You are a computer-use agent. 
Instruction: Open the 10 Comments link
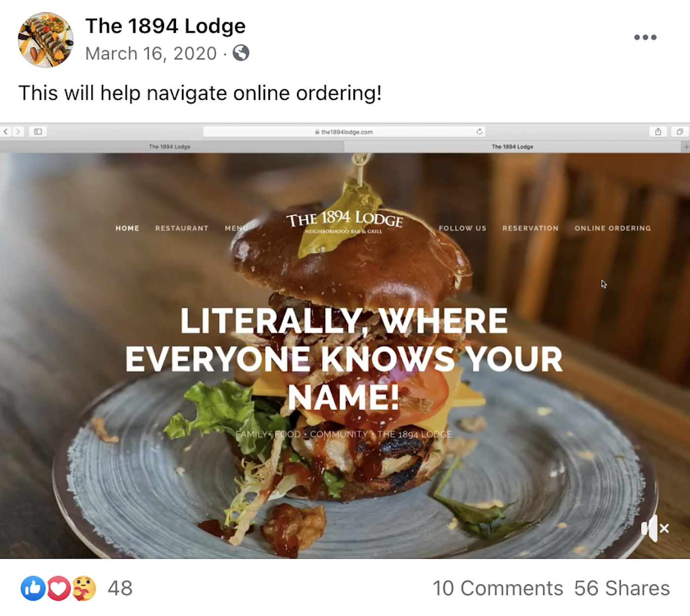[x=498, y=588]
